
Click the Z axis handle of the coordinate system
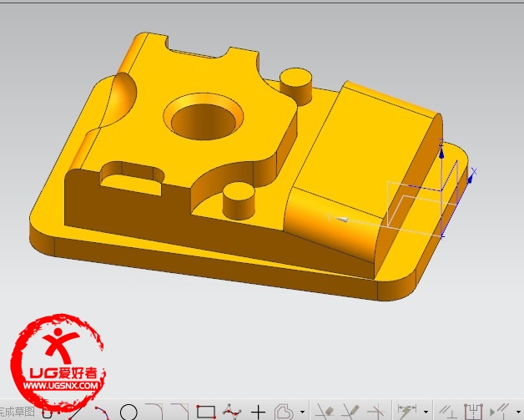pyautogui.click(x=441, y=151)
